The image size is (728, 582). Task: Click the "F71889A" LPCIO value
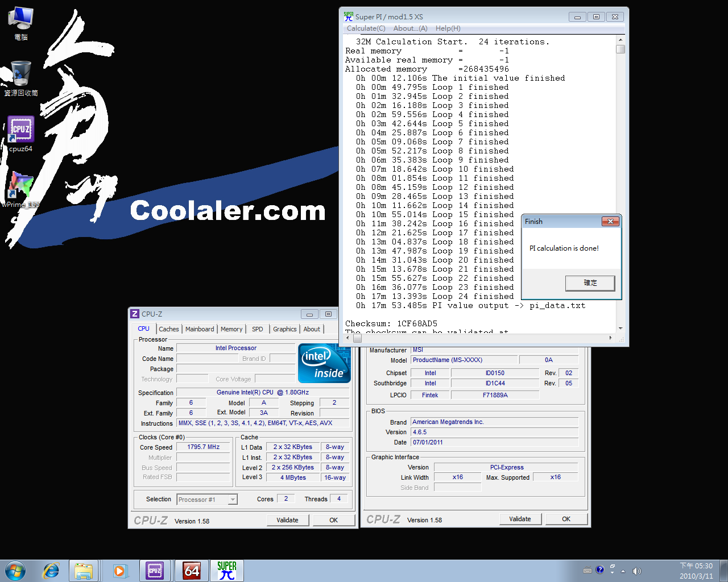[x=495, y=395]
